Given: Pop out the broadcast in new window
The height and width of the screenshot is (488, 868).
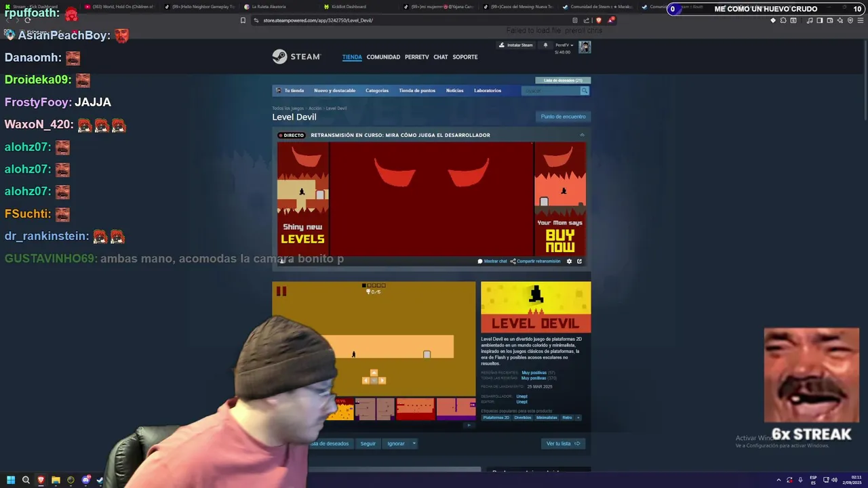Looking at the screenshot, I should [x=579, y=261].
